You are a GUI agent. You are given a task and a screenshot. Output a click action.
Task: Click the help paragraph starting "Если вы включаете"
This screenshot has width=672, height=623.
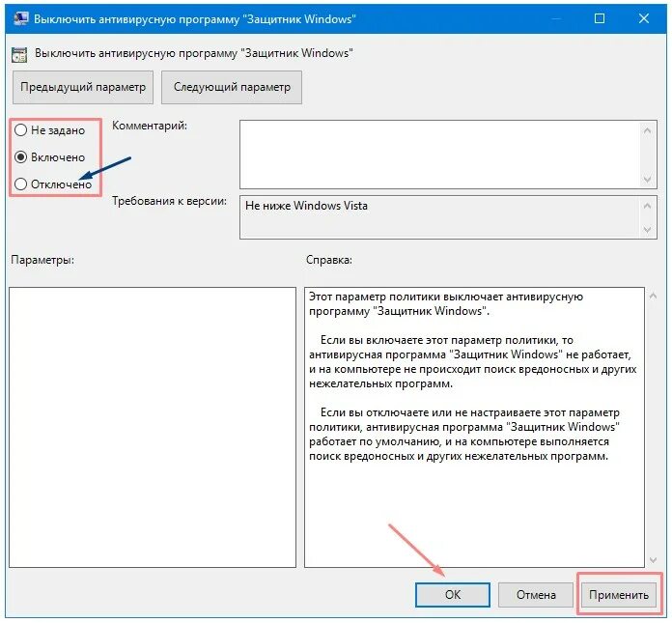473,362
